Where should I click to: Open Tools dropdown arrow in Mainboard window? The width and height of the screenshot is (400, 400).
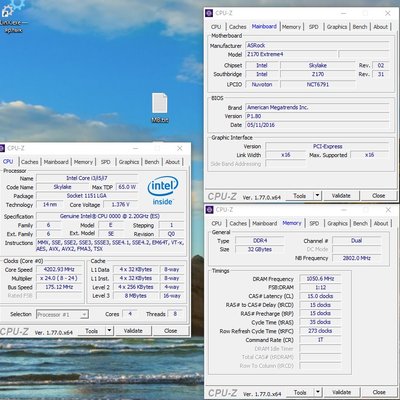[x=318, y=196]
